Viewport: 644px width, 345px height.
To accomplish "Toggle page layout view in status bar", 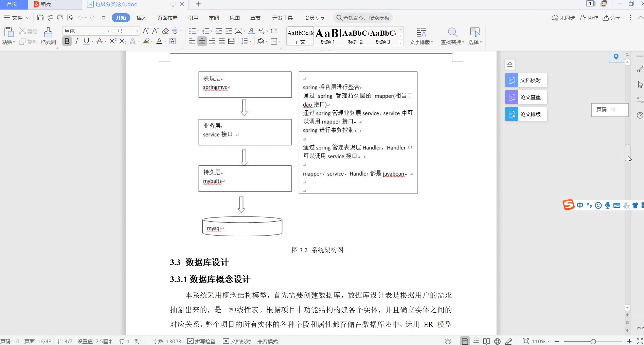I will click(465, 341).
